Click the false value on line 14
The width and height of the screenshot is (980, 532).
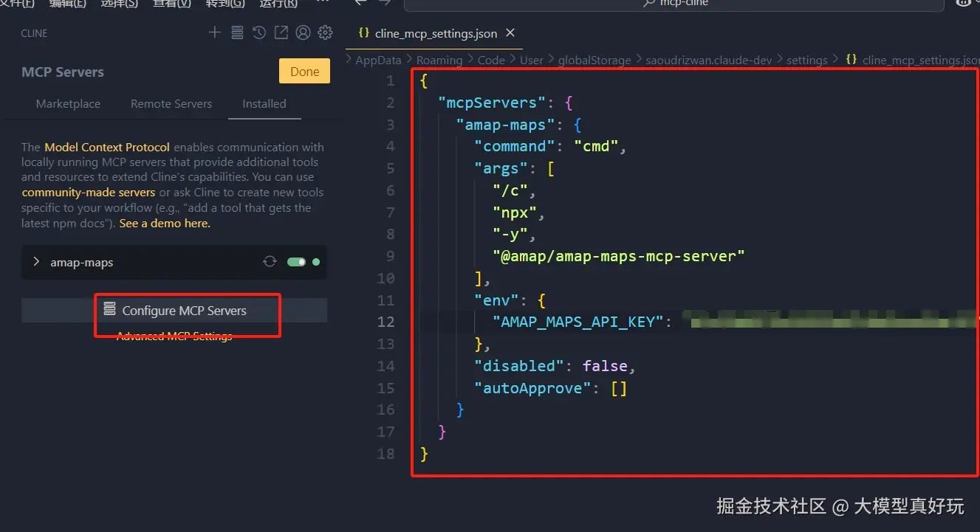605,366
